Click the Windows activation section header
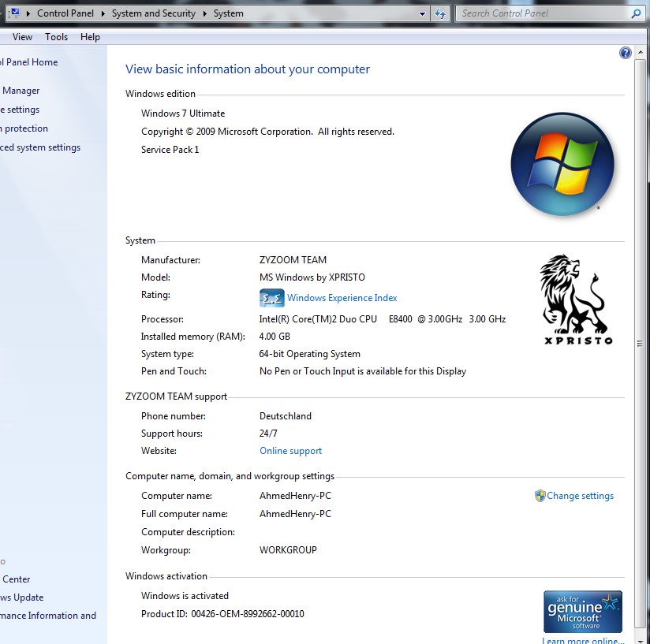The image size is (650, 644). [x=166, y=576]
